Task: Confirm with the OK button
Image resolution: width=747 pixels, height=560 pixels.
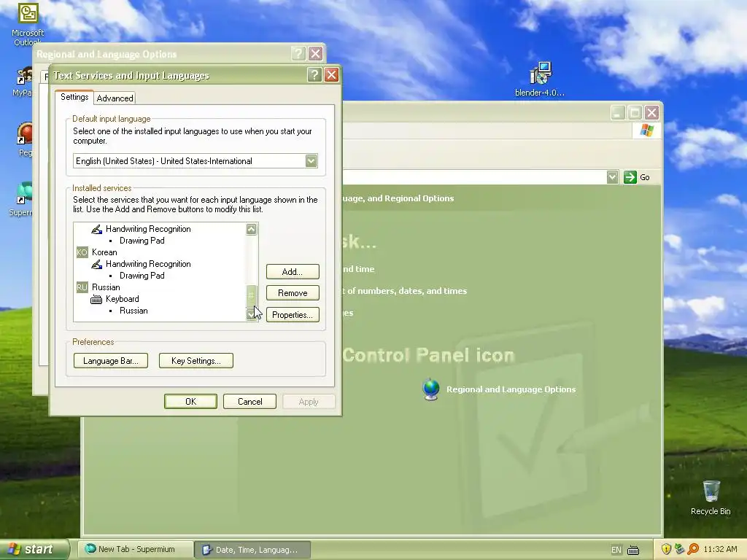Action: coord(190,402)
